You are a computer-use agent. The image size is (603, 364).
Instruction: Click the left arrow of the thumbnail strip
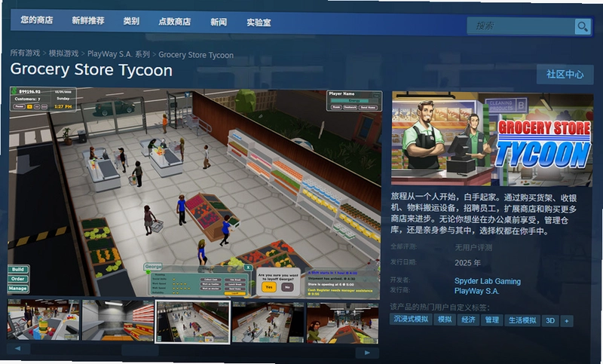18,349
